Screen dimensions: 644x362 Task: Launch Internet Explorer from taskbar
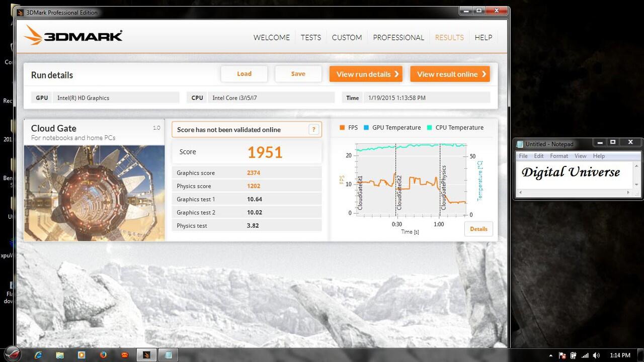[x=38, y=355]
